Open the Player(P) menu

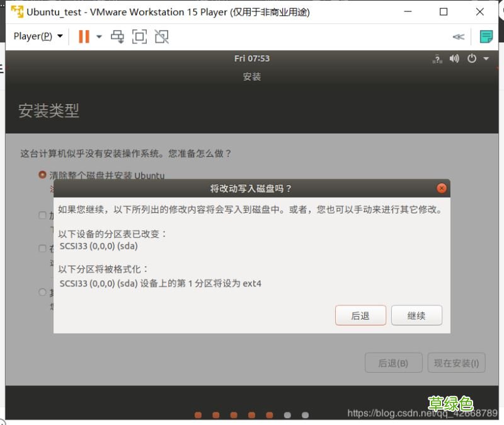(38, 37)
